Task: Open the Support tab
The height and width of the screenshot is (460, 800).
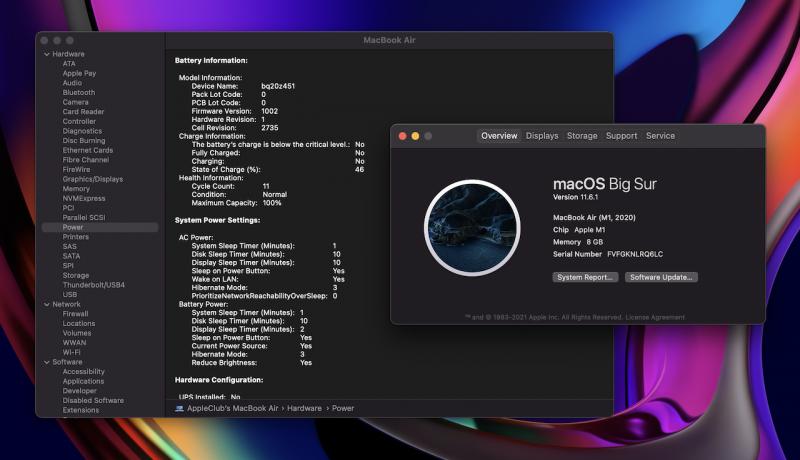Action: click(x=621, y=136)
